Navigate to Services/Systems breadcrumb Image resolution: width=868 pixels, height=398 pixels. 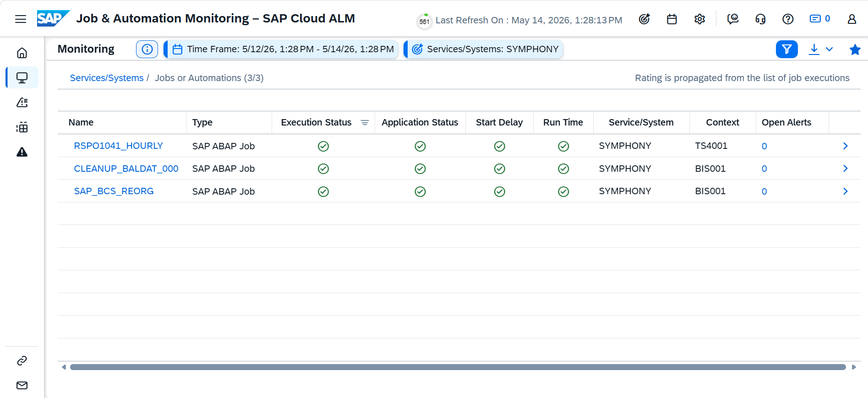(107, 78)
